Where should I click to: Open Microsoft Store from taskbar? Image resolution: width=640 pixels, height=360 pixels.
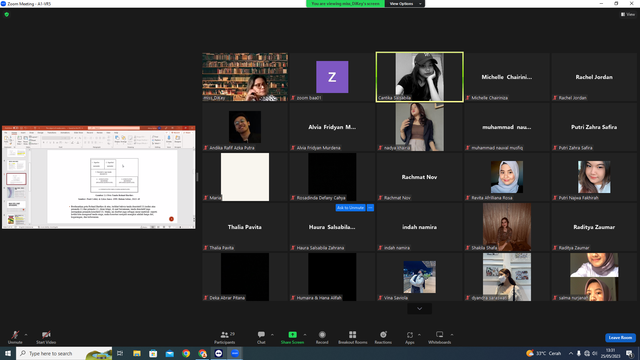tap(153, 353)
